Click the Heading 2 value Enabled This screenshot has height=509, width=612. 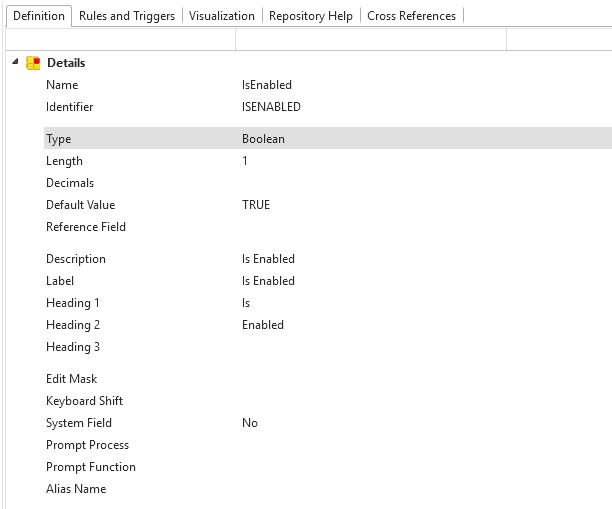[x=263, y=325]
